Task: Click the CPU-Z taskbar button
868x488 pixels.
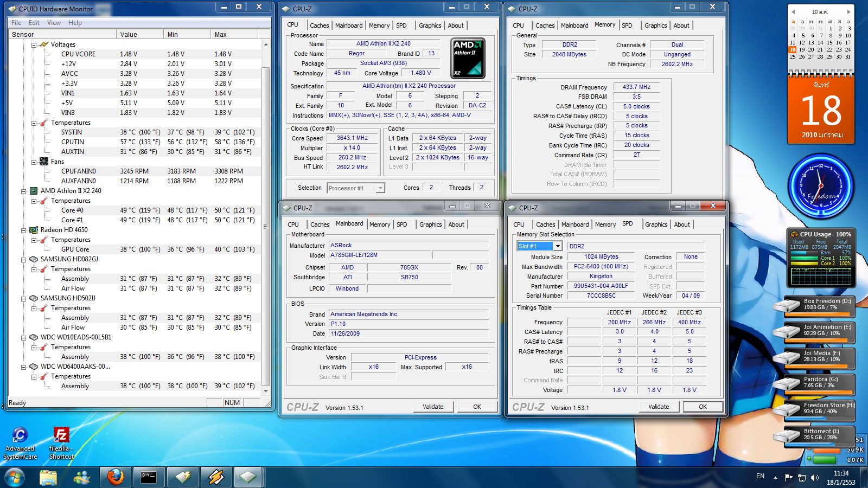Action: 248,477
